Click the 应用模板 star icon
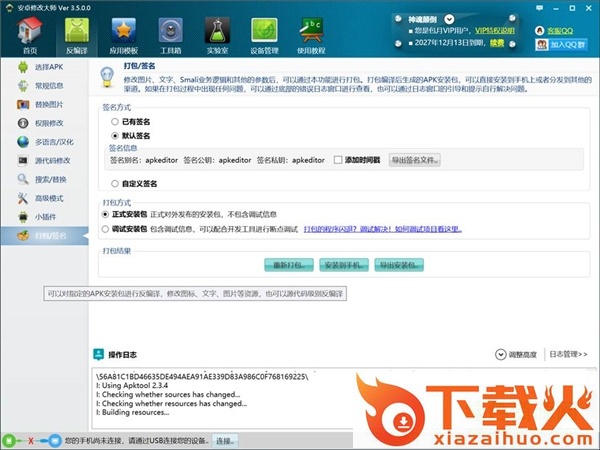Image resolution: width=600 pixels, height=450 pixels. pos(125,34)
